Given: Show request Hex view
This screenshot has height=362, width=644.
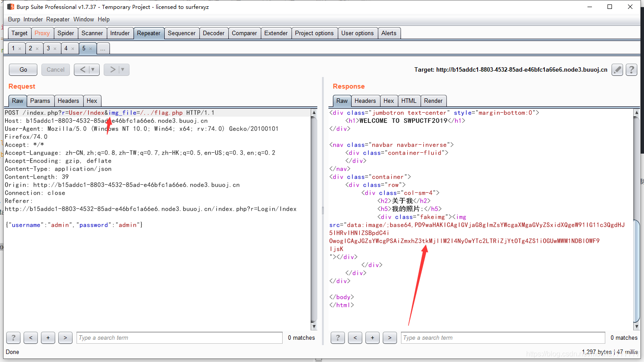Looking at the screenshot, I should click(x=92, y=101).
